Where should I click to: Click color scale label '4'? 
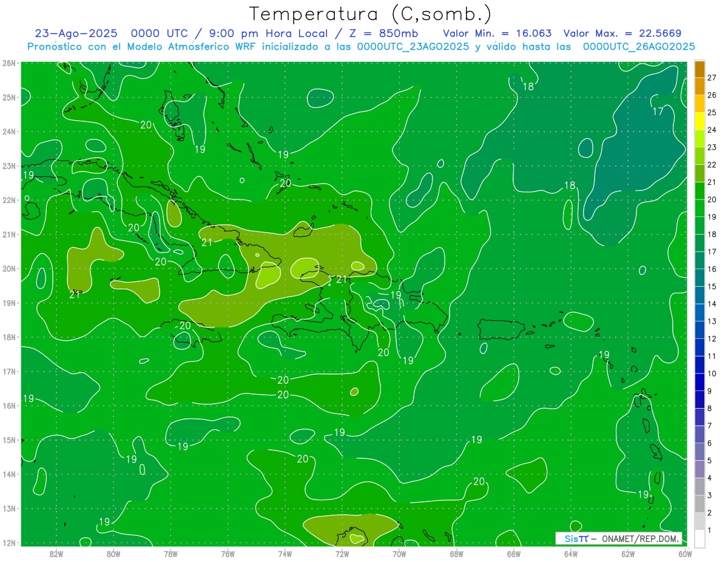[710, 477]
